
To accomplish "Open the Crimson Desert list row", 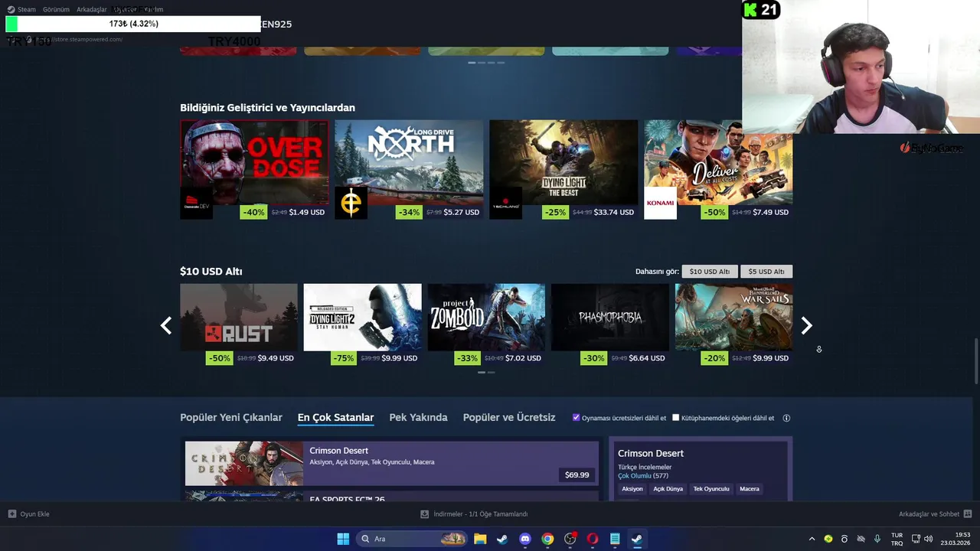I will (391, 463).
